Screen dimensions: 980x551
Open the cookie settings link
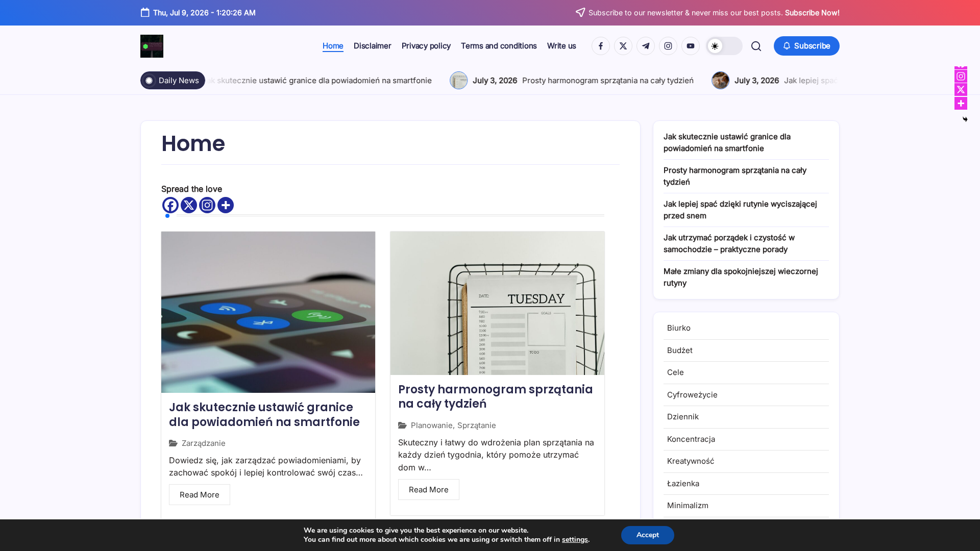575,540
